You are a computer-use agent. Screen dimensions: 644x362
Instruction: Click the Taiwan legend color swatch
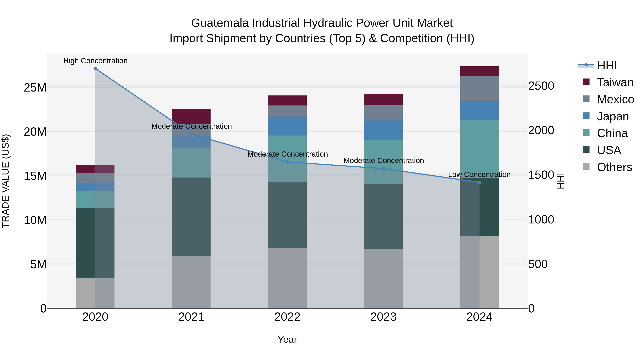click(586, 82)
